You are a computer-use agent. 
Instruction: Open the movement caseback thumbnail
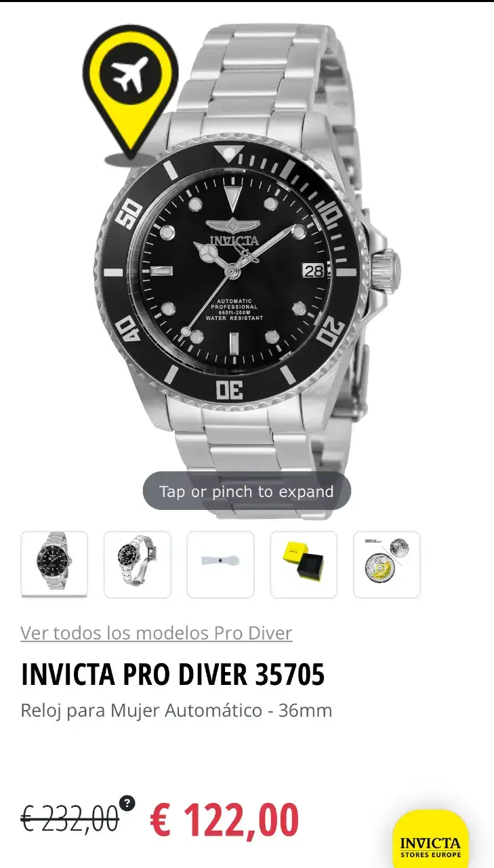(x=387, y=564)
